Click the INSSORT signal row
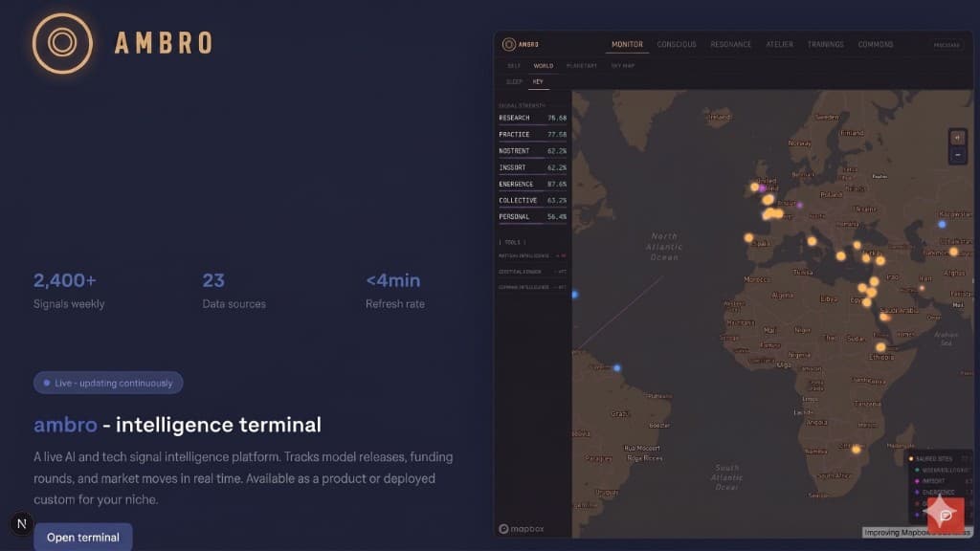Viewport: 980px width, 551px height. click(x=532, y=167)
